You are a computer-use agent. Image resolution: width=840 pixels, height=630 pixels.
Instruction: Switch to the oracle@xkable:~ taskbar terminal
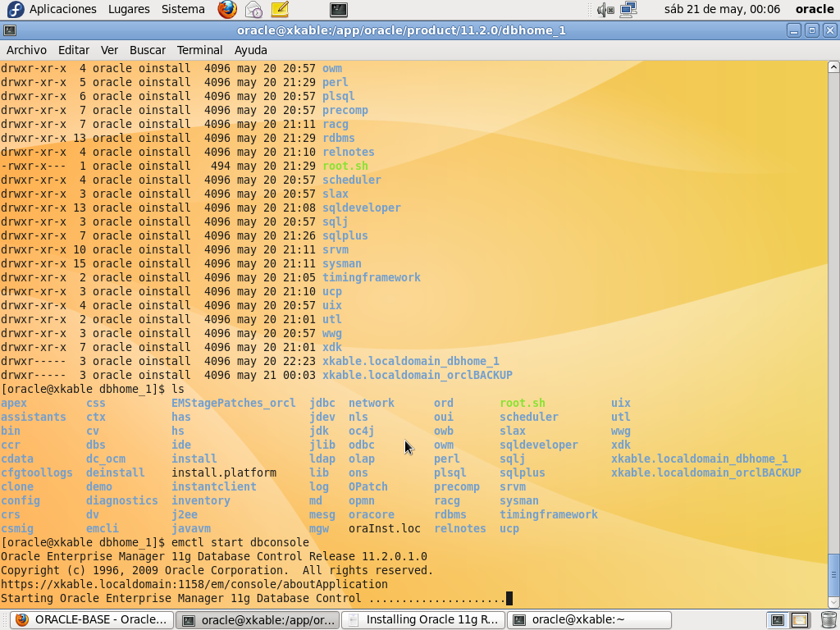pos(589,620)
